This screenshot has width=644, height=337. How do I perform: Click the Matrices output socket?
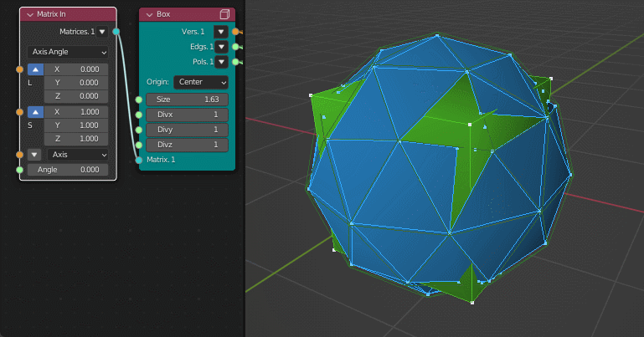[x=116, y=32]
